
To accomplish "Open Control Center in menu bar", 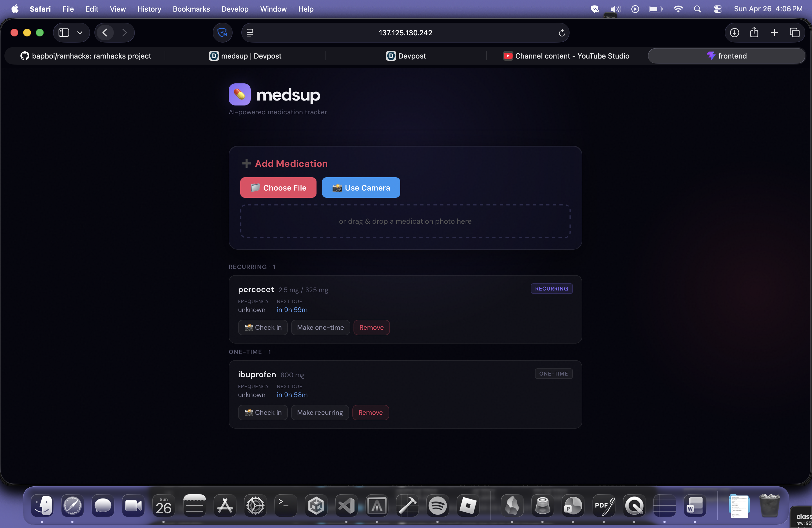I will tap(718, 9).
